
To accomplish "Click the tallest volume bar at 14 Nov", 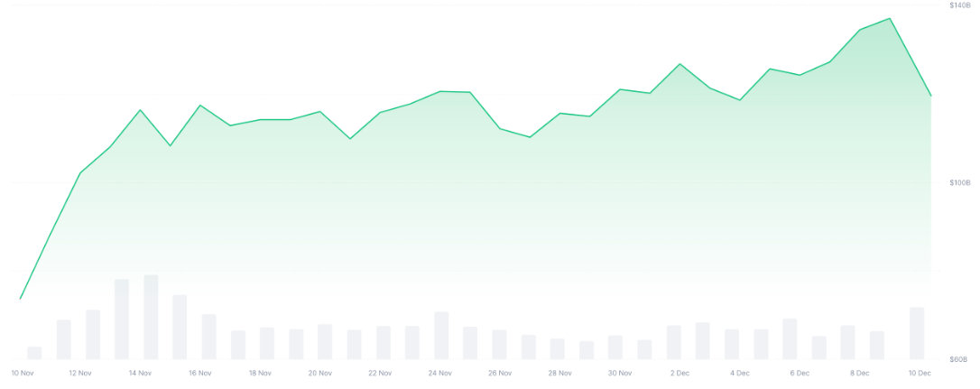I will [151, 317].
